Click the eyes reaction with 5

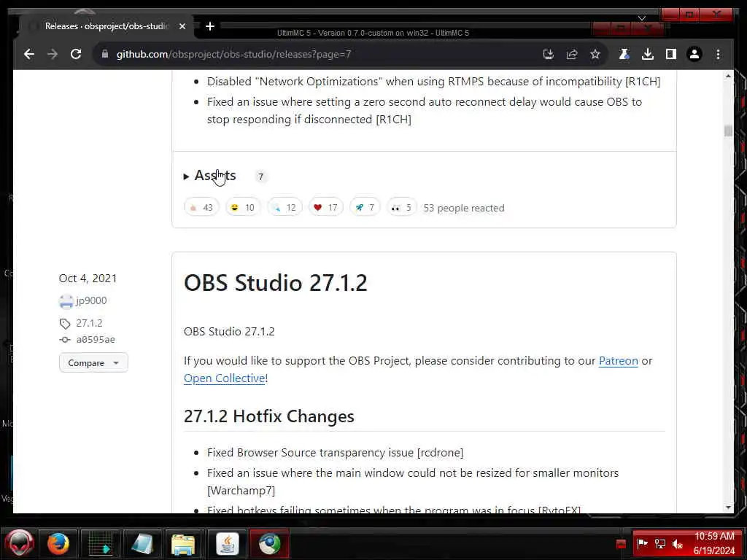pyautogui.click(x=402, y=208)
